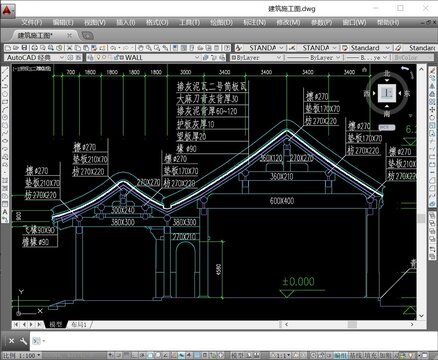Close the 建筑施工图 drawing tab
Screen dimensions: 438x360
[x=69, y=35]
